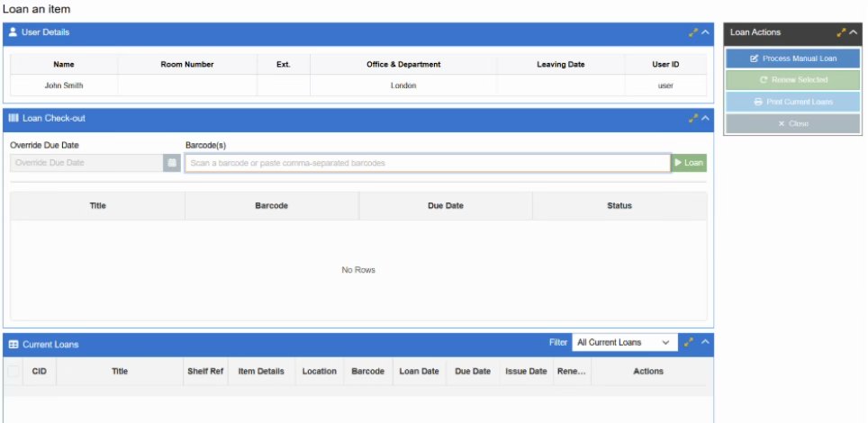Viewport: 868px width, 423px height.
Task: Sort by the Item Details column header
Action: 261,371
